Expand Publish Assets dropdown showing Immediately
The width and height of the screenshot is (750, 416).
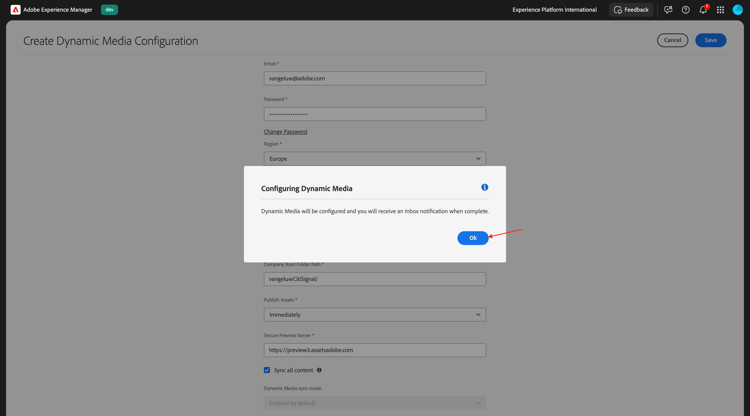(x=375, y=315)
